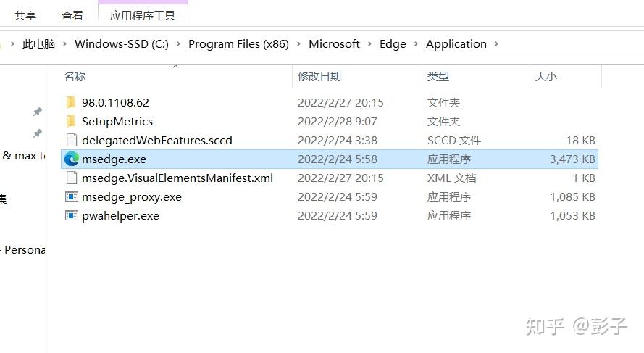Switch to the 应用程序工具 tab
644x353 pixels.
[143, 16]
